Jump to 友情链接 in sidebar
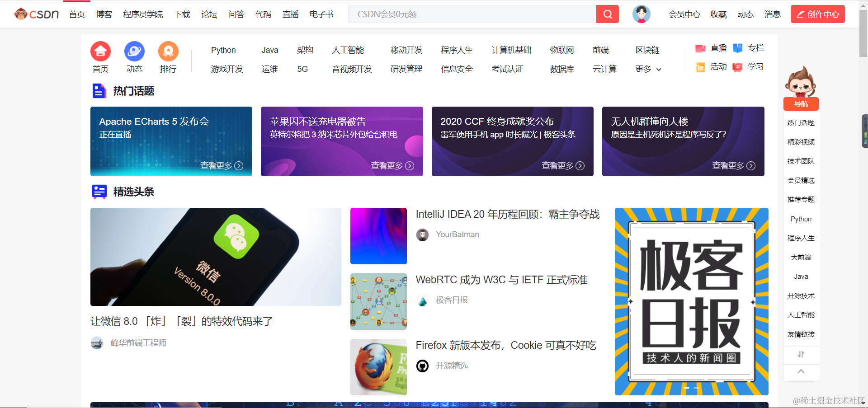The width and height of the screenshot is (868, 408). coord(801,334)
